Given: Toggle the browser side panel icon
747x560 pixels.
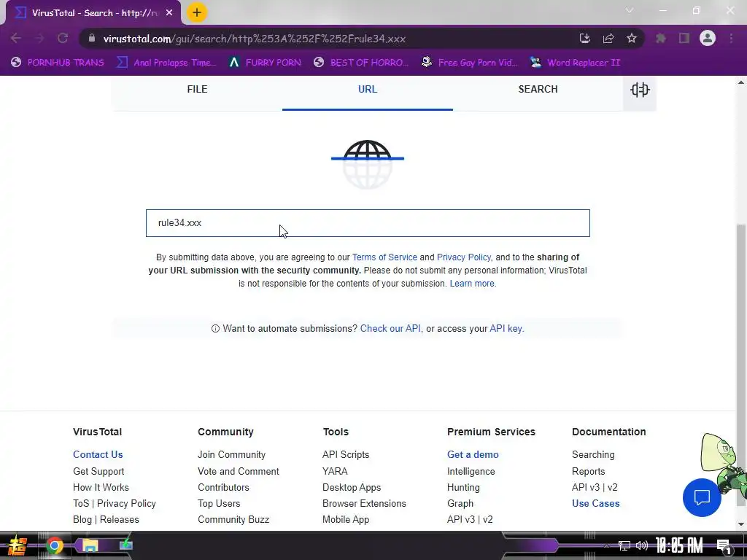Looking at the screenshot, I should pos(684,39).
